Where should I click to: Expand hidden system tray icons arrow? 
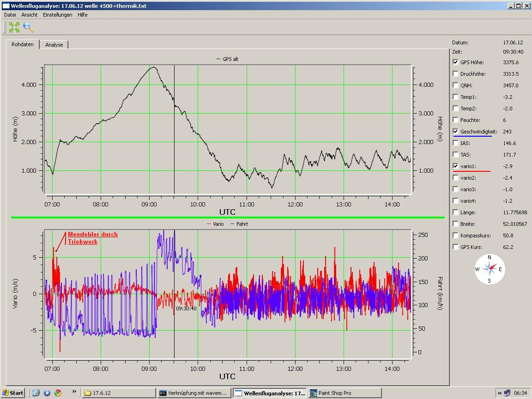pos(499,393)
